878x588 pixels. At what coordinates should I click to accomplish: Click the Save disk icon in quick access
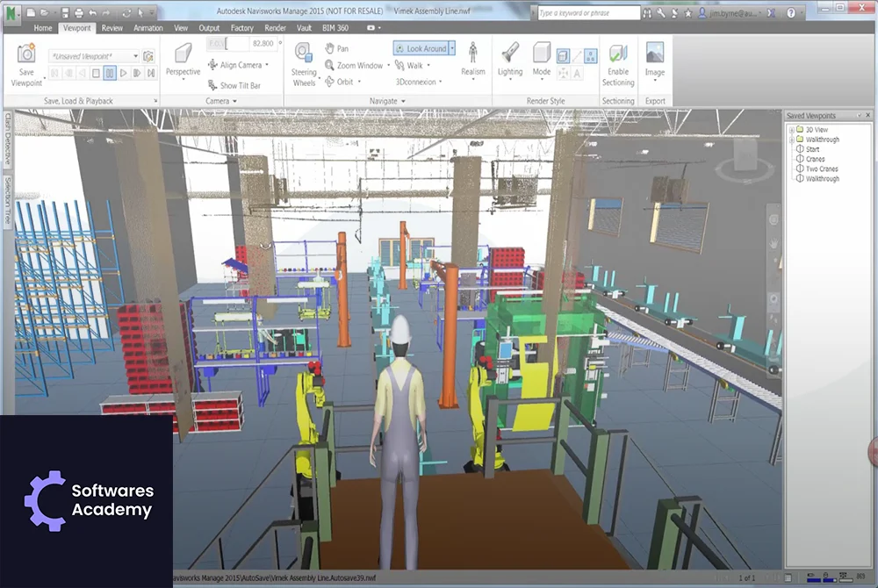pos(66,12)
